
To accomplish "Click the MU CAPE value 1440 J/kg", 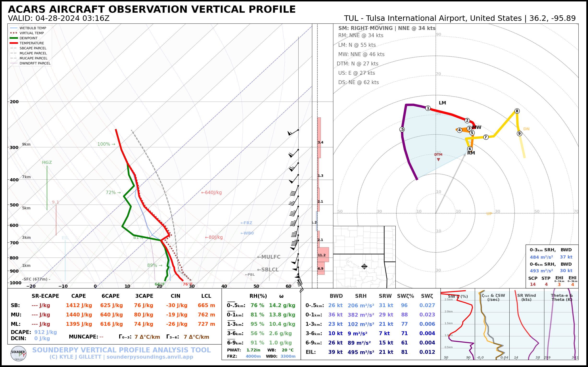I will pyautogui.click(x=79, y=315).
